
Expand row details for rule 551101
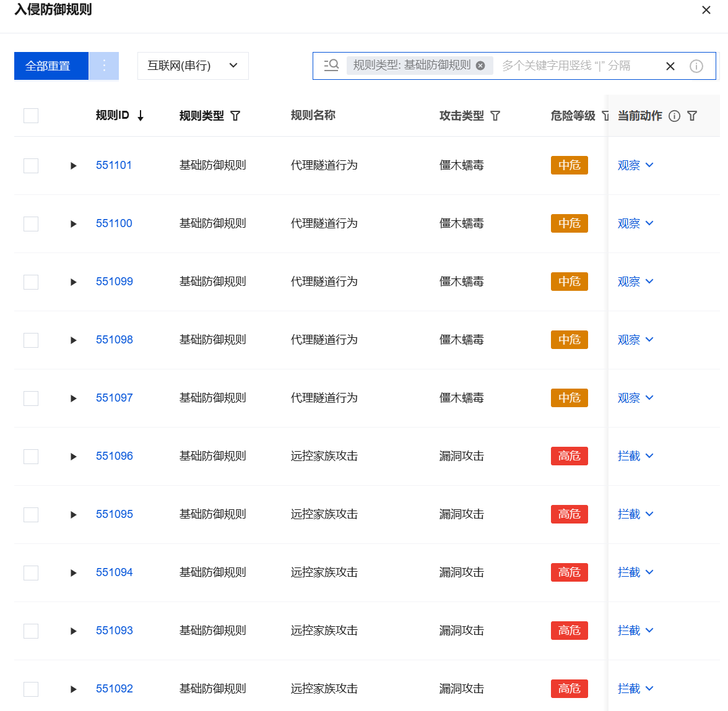73,166
